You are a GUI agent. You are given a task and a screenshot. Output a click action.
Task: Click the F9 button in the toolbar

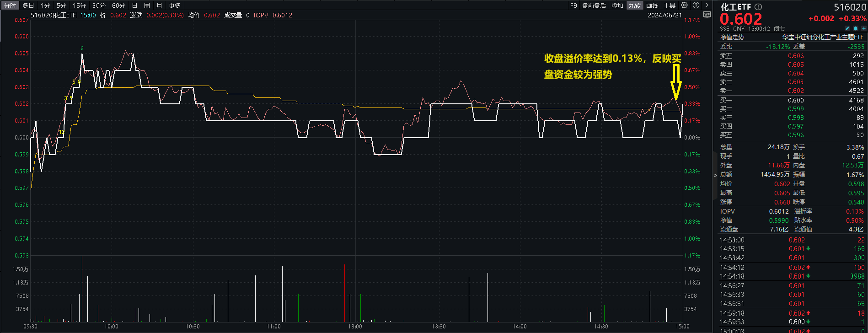click(573, 5)
